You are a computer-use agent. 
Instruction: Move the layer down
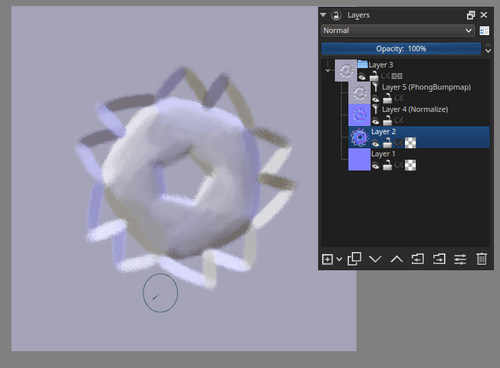click(x=375, y=259)
